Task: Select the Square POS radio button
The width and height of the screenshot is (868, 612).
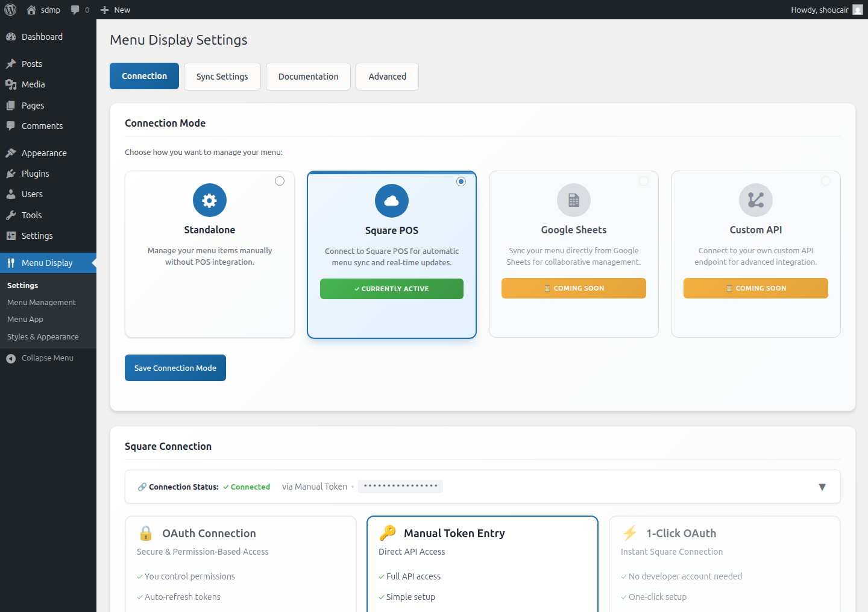Action: coord(461,181)
